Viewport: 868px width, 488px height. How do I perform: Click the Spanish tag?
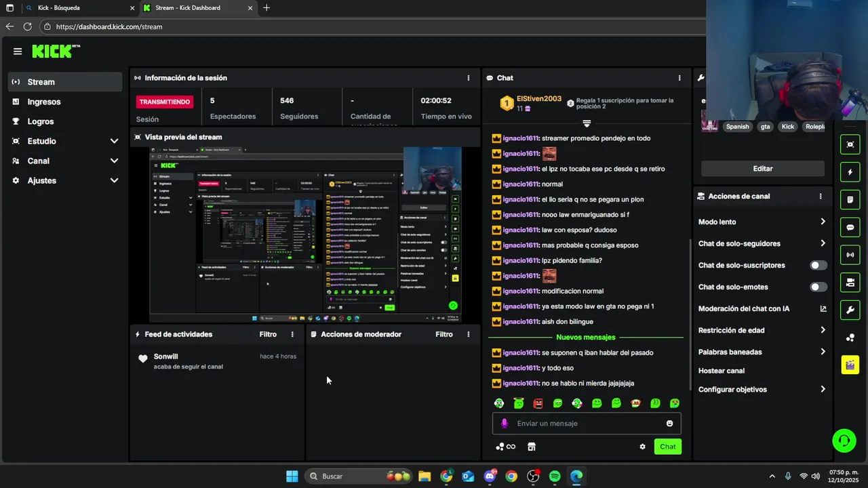click(738, 127)
